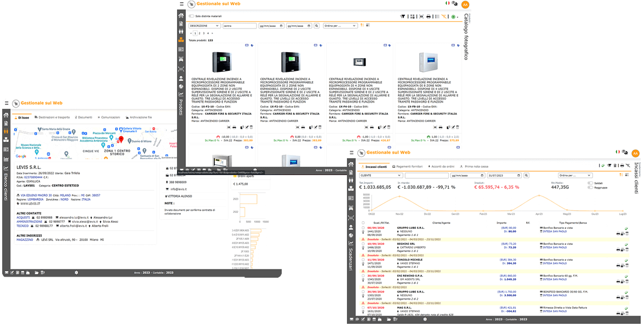Screen dimensions: 644x326
Task: Open Ordina per dropdown in catalog
Action: 340,25
